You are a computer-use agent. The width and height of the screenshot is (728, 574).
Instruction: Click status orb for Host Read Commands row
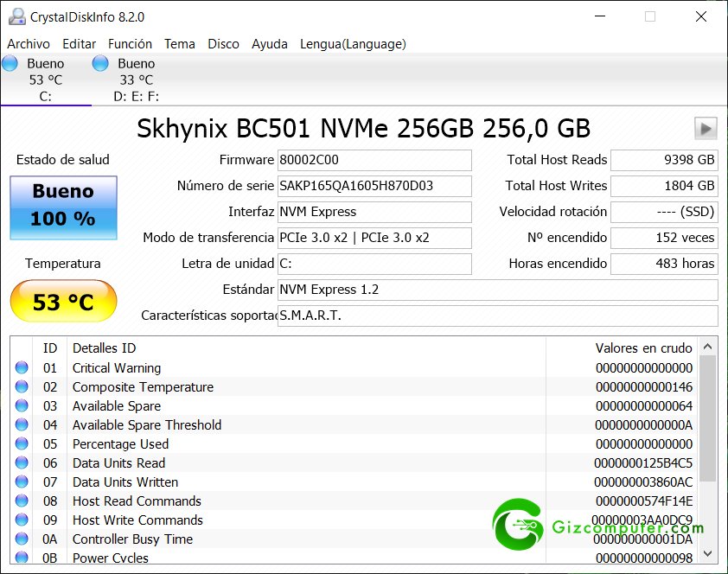[x=22, y=501]
